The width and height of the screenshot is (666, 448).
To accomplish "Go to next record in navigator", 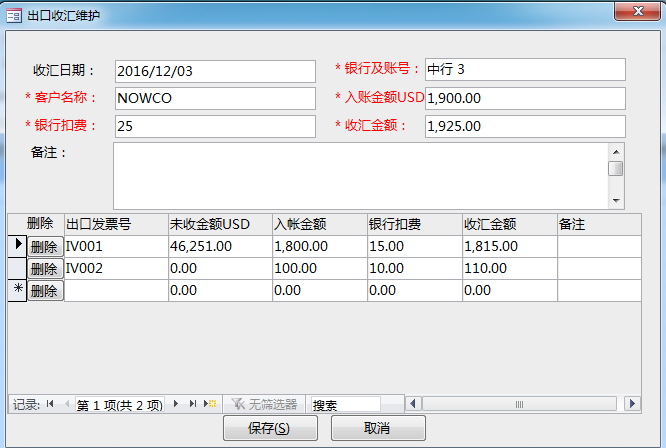I will click(x=177, y=404).
